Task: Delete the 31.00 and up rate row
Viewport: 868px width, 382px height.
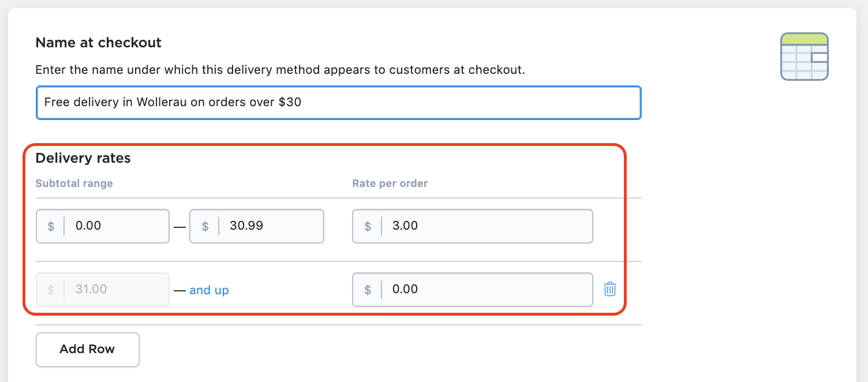Action: click(x=610, y=289)
